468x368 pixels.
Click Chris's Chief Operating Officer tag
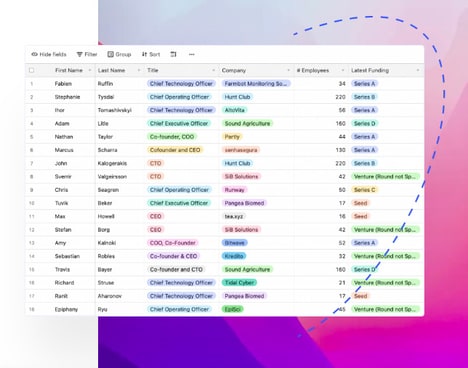click(x=179, y=190)
